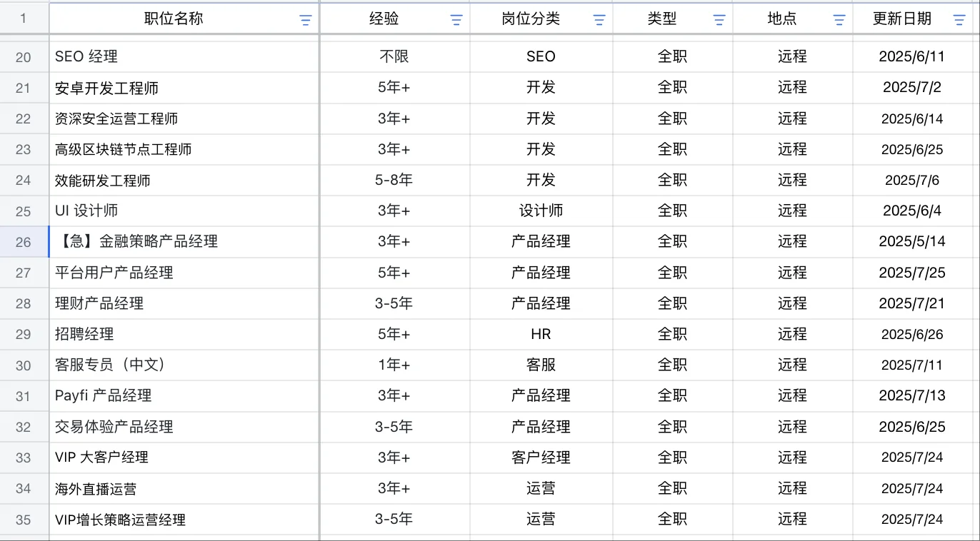Click the 安卓开发工程师 cell

(184, 88)
